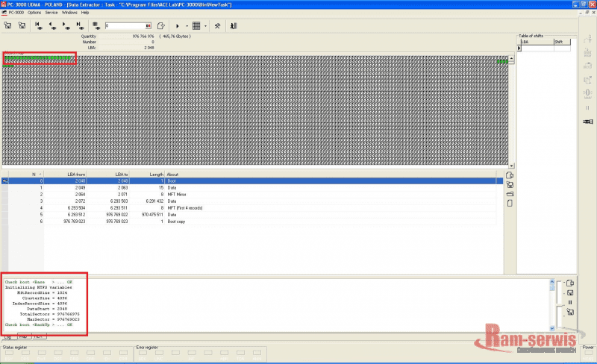Click the hash go-to-LBA icon
The height and width of the screenshot is (364, 597).
[x=96, y=25]
